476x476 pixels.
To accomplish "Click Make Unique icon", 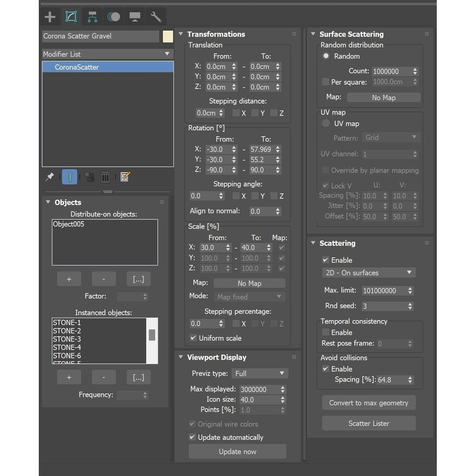I will [x=89, y=177].
